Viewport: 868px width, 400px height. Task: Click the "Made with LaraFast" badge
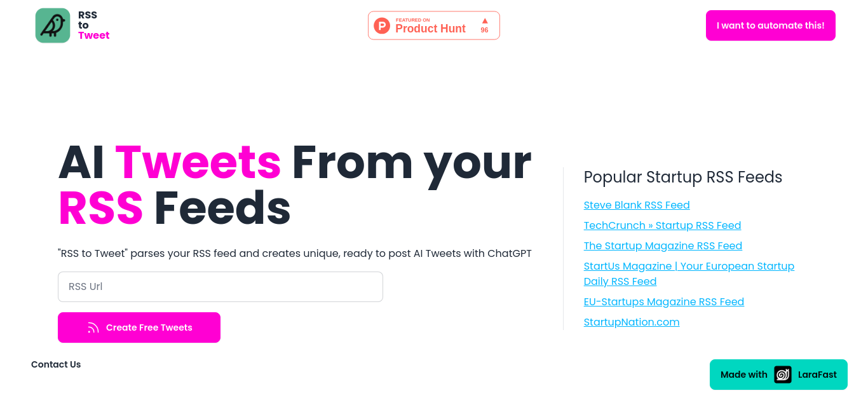click(778, 375)
